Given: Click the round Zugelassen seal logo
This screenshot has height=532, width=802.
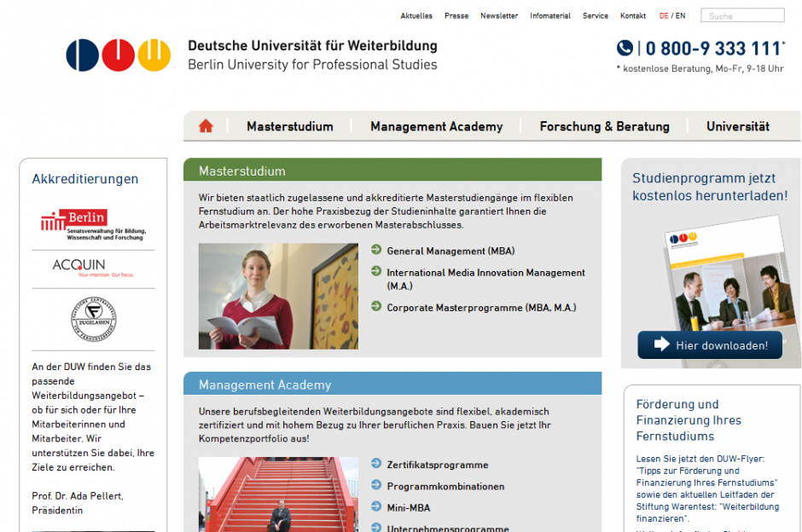Looking at the screenshot, I should 94,319.
